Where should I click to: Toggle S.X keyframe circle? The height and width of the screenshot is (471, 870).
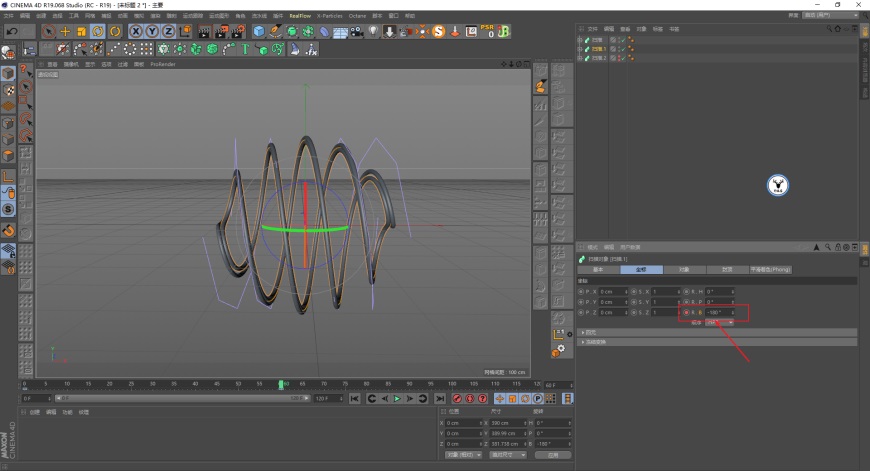634,292
